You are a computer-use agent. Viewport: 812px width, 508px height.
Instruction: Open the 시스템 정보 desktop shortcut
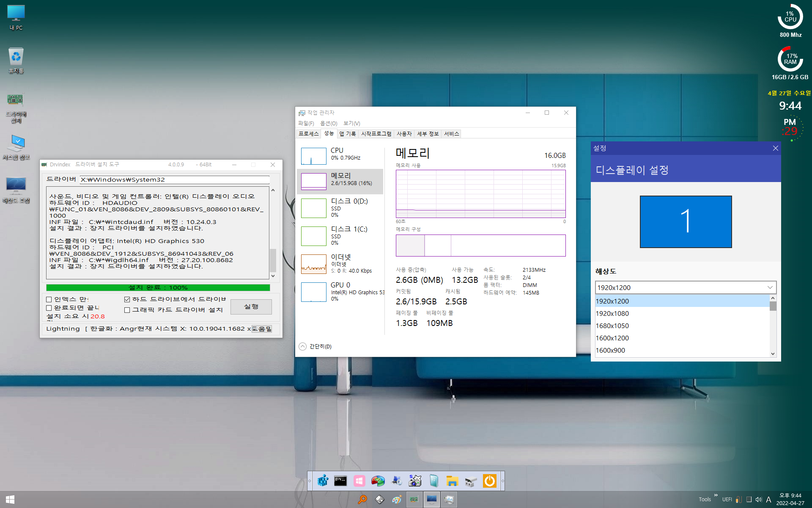[16, 147]
